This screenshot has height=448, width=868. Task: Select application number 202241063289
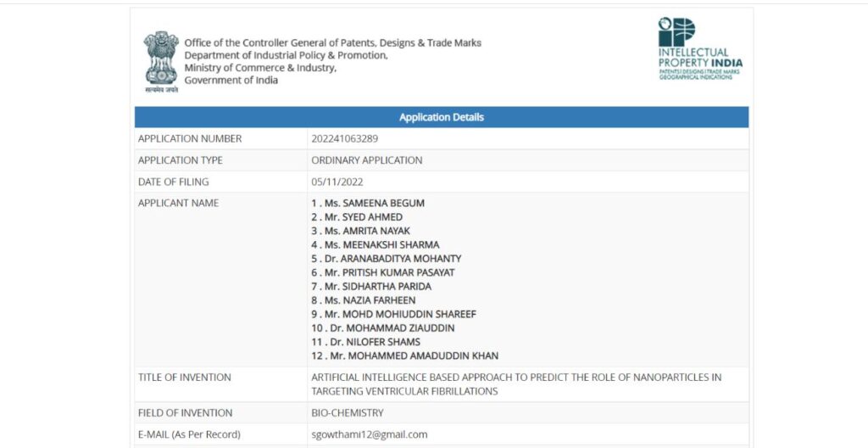(x=344, y=139)
